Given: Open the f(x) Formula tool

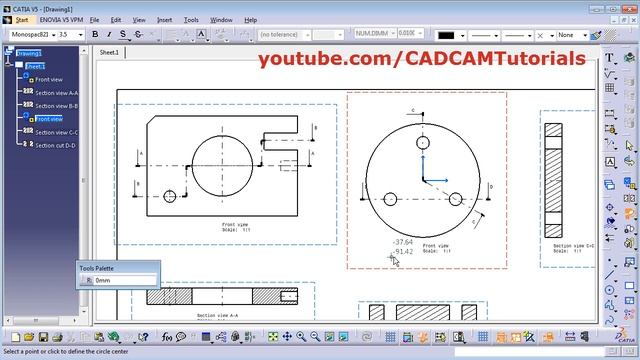Looking at the screenshot, I should 167,337.
